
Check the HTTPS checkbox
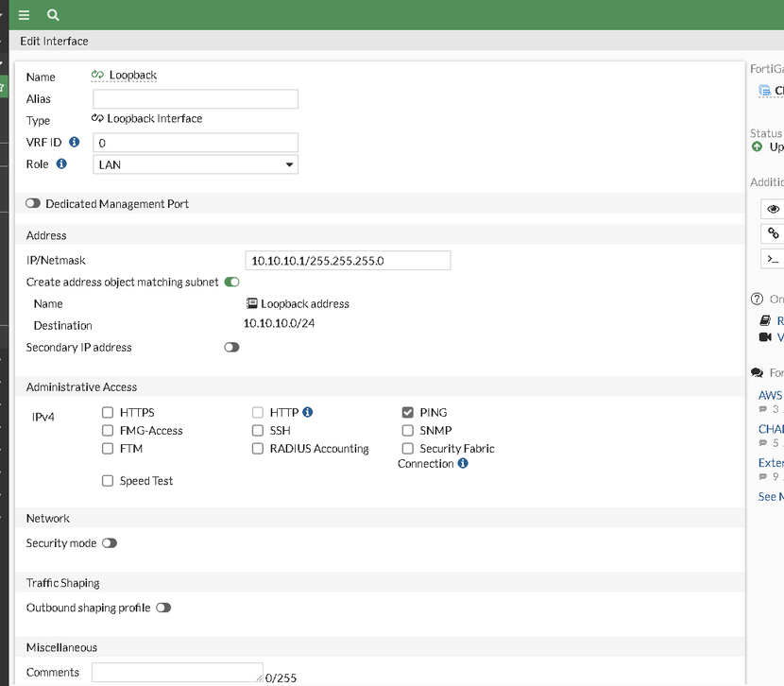click(108, 412)
